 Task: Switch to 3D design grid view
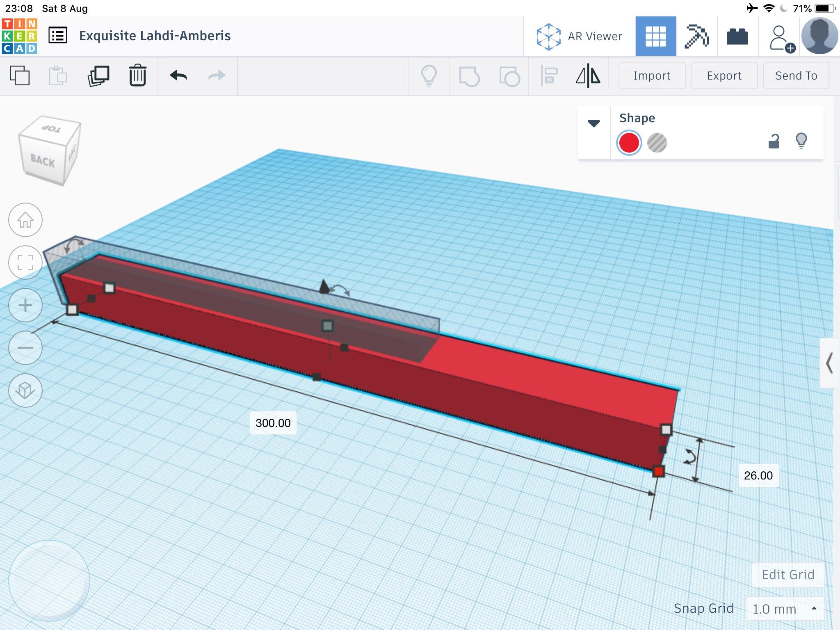tap(655, 36)
